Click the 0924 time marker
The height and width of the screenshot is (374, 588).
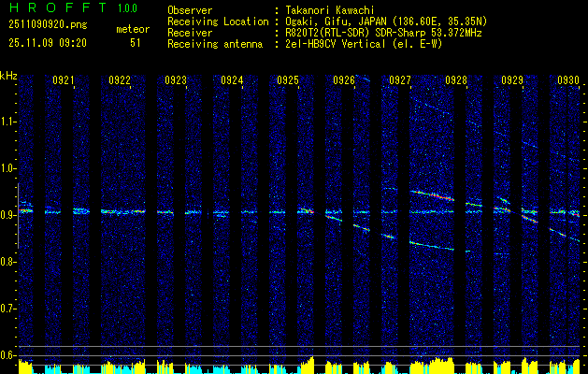232,80
